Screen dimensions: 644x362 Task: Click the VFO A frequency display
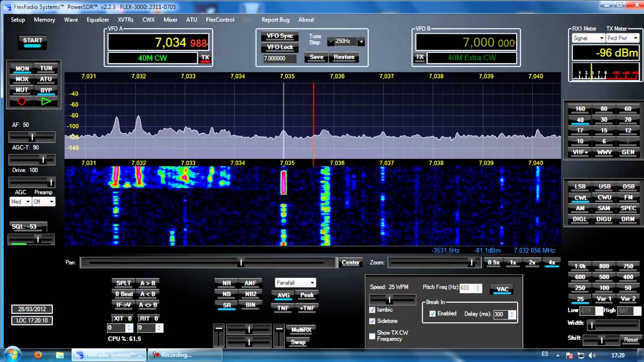click(x=158, y=42)
